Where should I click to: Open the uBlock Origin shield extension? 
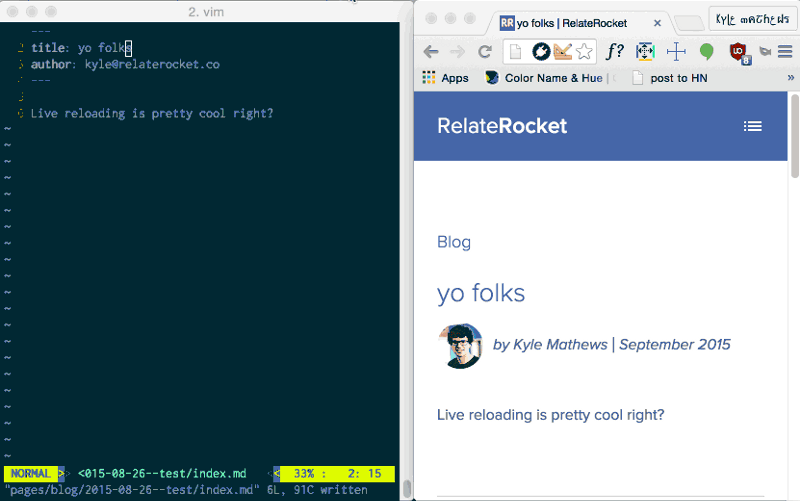coord(738,52)
